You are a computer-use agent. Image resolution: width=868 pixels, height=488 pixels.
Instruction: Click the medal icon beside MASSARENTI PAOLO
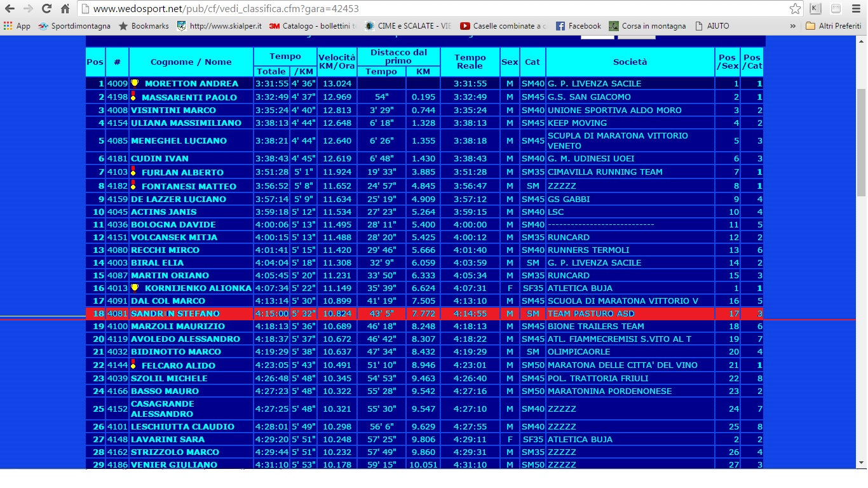(133, 96)
